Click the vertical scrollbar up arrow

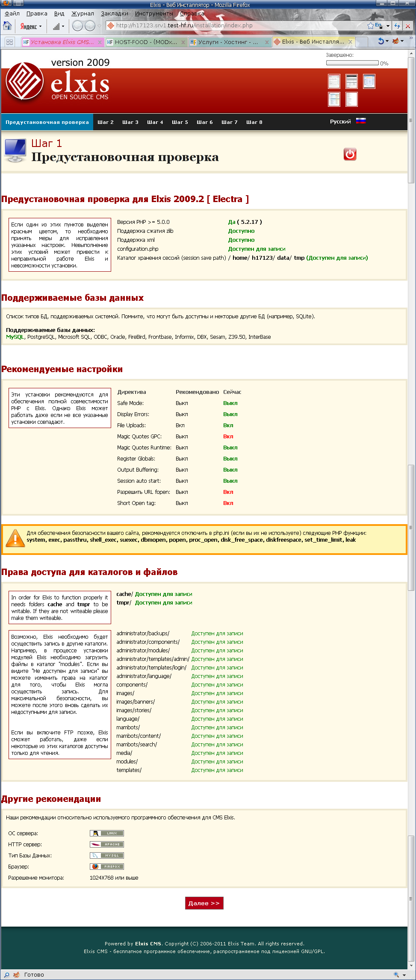[x=411, y=53]
